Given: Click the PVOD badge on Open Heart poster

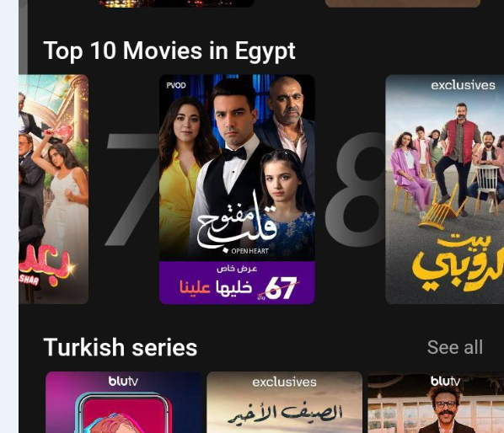Looking at the screenshot, I should pyautogui.click(x=176, y=85).
